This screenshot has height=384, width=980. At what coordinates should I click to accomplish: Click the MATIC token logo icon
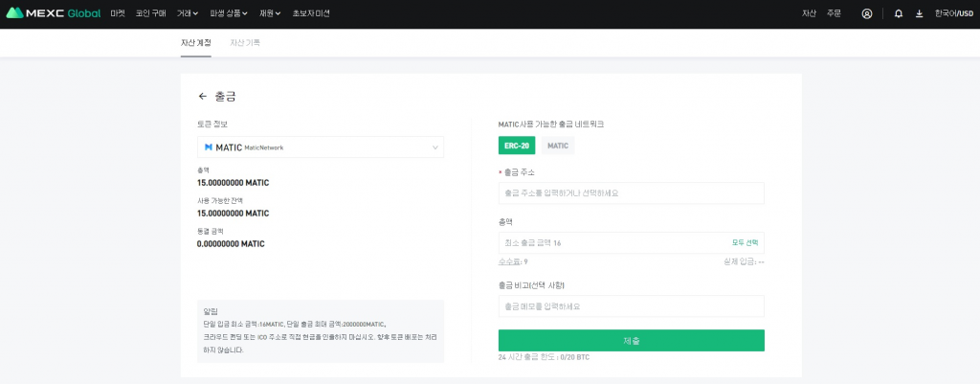pos(209,147)
